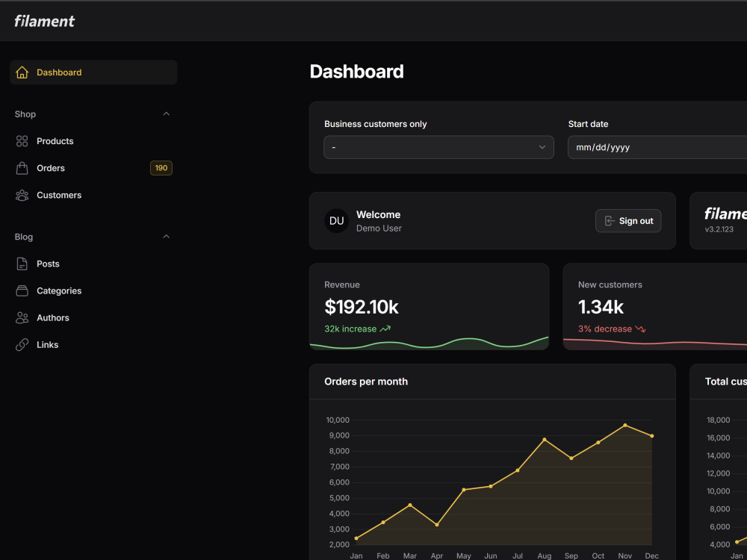Image resolution: width=747 pixels, height=560 pixels.
Task: Click the Sign out button
Action: click(628, 221)
